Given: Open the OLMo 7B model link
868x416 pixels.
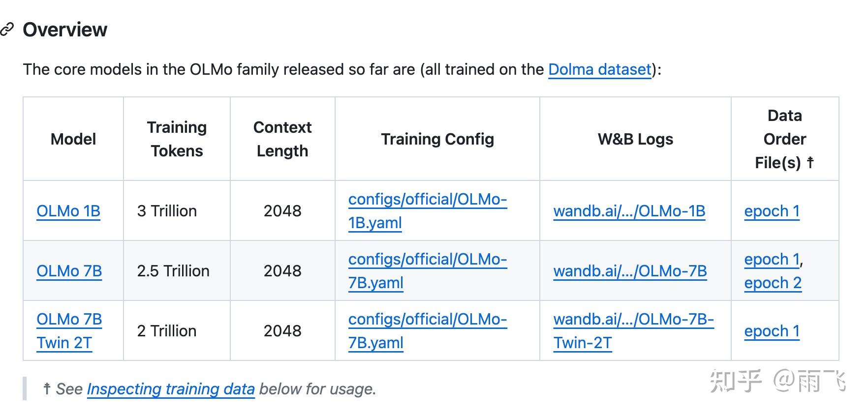Looking at the screenshot, I should [x=69, y=271].
